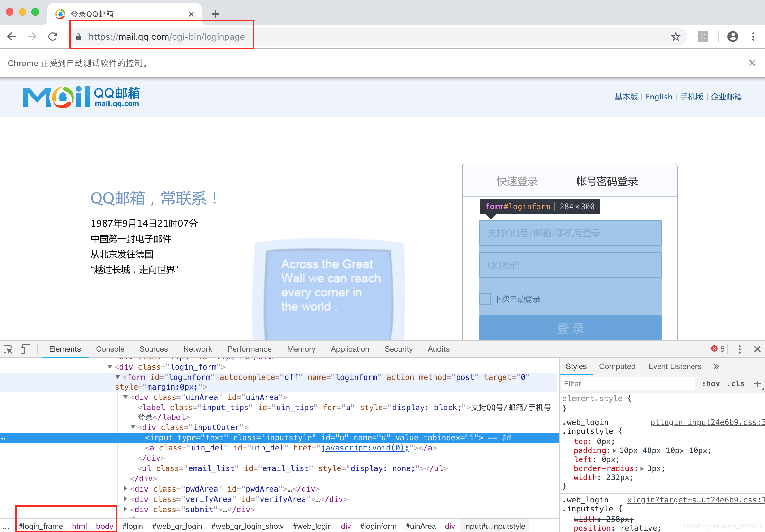Image resolution: width=765 pixels, height=532 pixels.
Task: Open the ptlogin_input24e6b9.css source link
Action: pyautogui.click(x=707, y=422)
